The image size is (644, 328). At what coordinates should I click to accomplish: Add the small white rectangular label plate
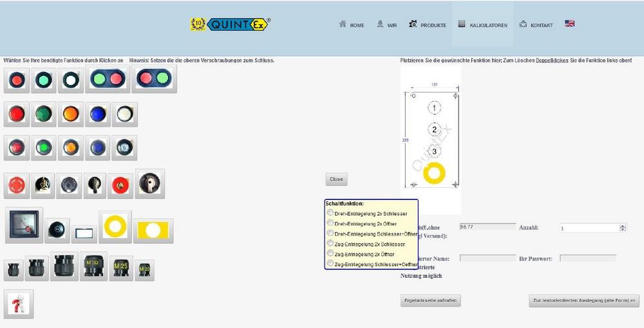pyautogui.click(x=84, y=234)
